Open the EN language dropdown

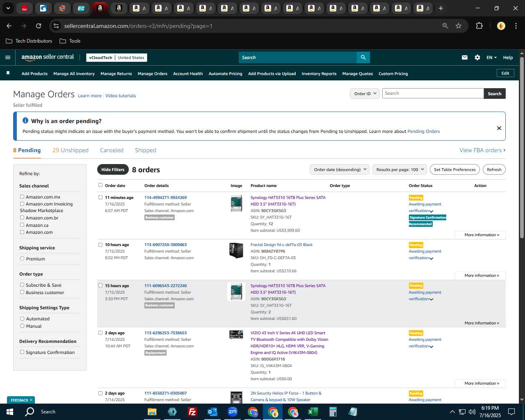[491, 57]
